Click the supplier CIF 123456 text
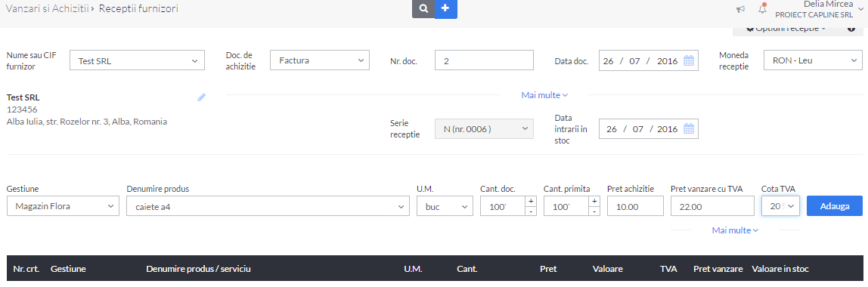The height and width of the screenshot is (287, 868). (22, 110)
